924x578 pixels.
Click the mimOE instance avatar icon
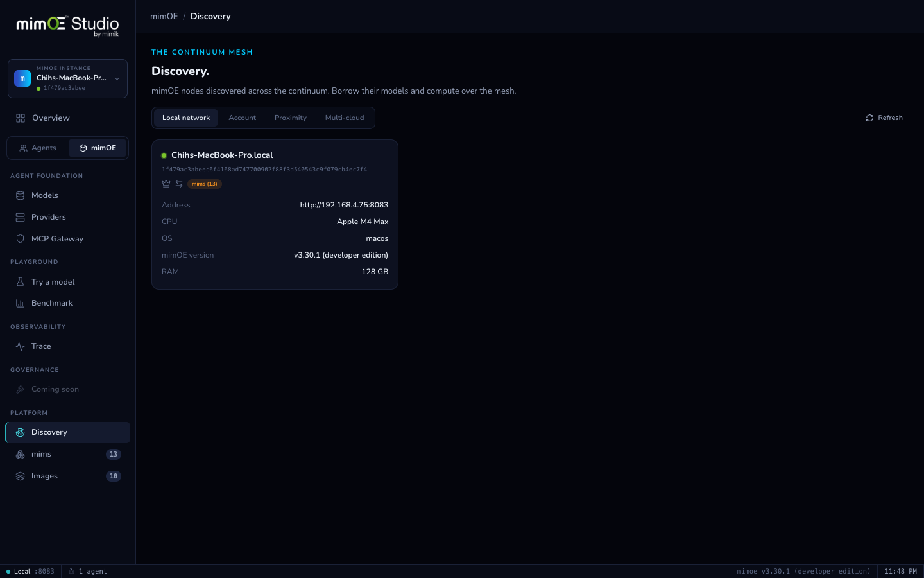click(22, 78)
